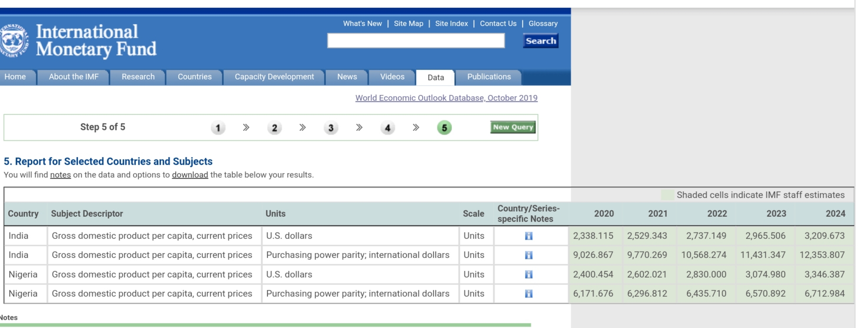Select India PPP 2024 value 12,353.807

[x=822, y=255]
